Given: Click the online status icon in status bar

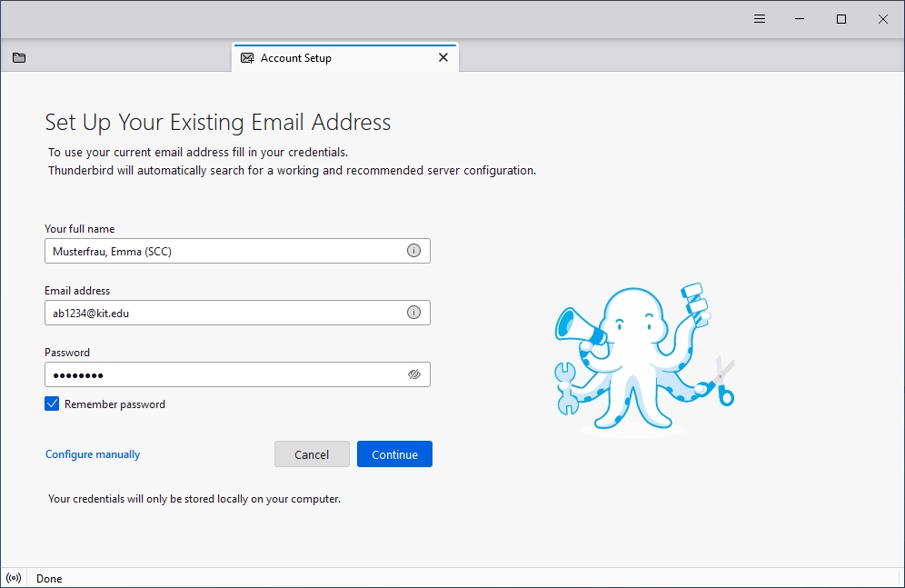Looking at the screenshot, I should coord(14,578).
